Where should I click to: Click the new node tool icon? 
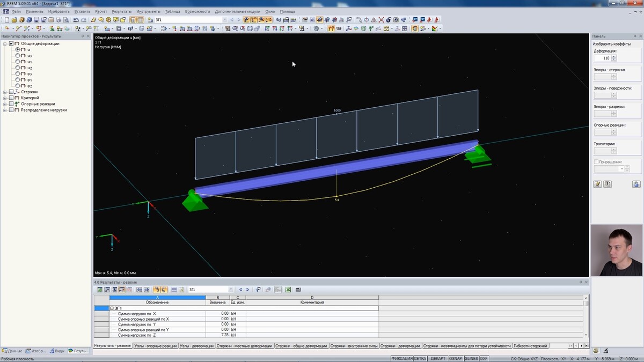pyautogui.click(x=7, y=28)
